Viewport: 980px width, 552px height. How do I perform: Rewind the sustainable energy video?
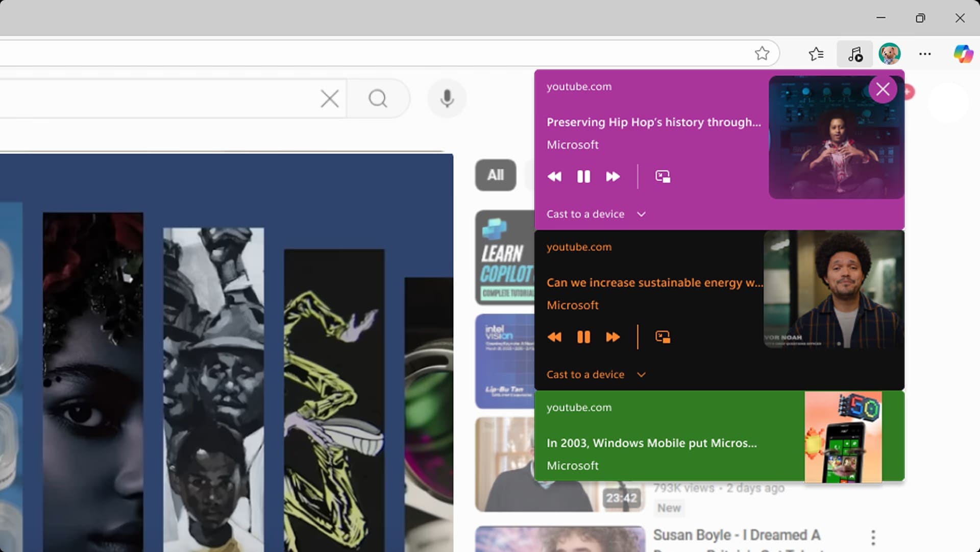coord(554,337)
